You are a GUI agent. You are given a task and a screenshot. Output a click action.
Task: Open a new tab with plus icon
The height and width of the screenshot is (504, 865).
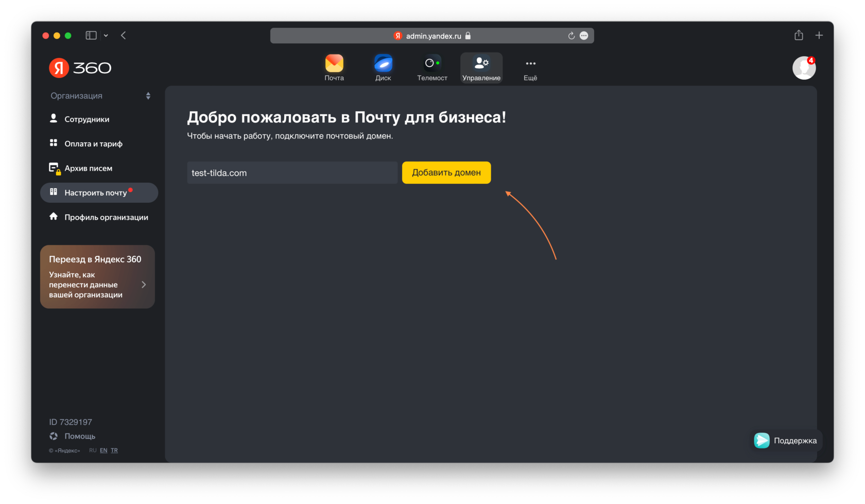819,35
